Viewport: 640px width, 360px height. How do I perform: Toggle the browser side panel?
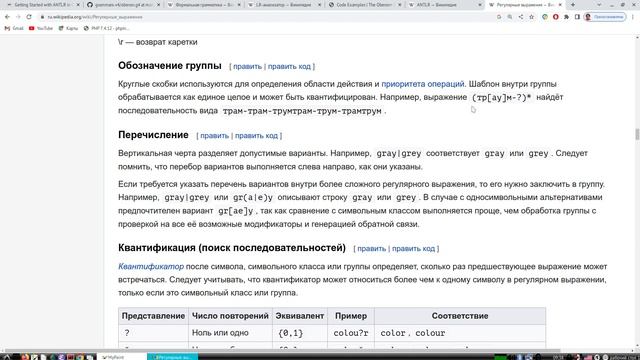click(577, 17)
